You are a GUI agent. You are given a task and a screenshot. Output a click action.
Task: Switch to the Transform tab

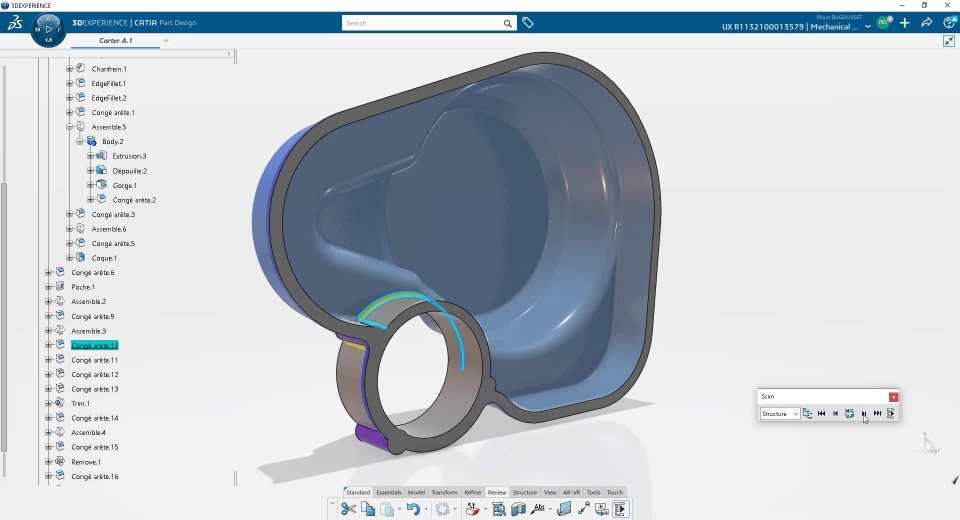(444, 492)
